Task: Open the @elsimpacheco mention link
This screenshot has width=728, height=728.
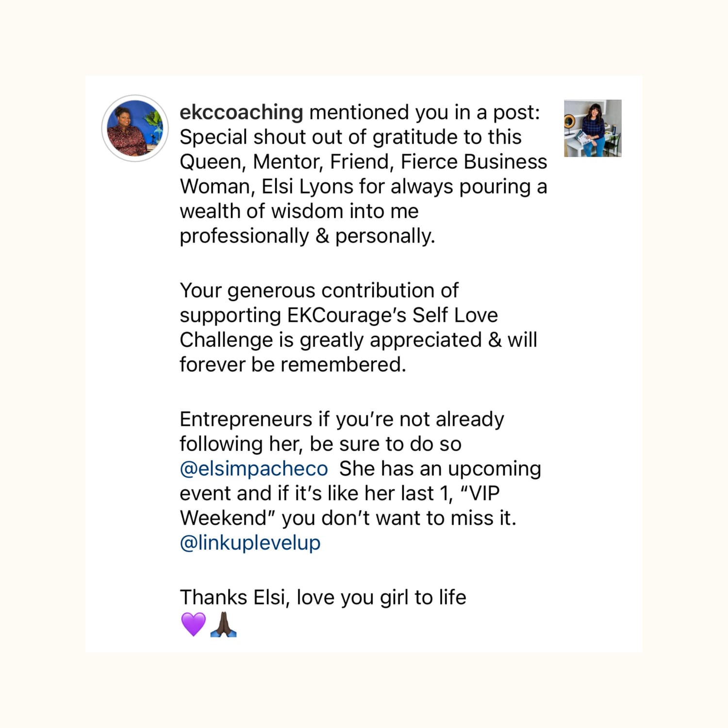Action: coord(254,469)
